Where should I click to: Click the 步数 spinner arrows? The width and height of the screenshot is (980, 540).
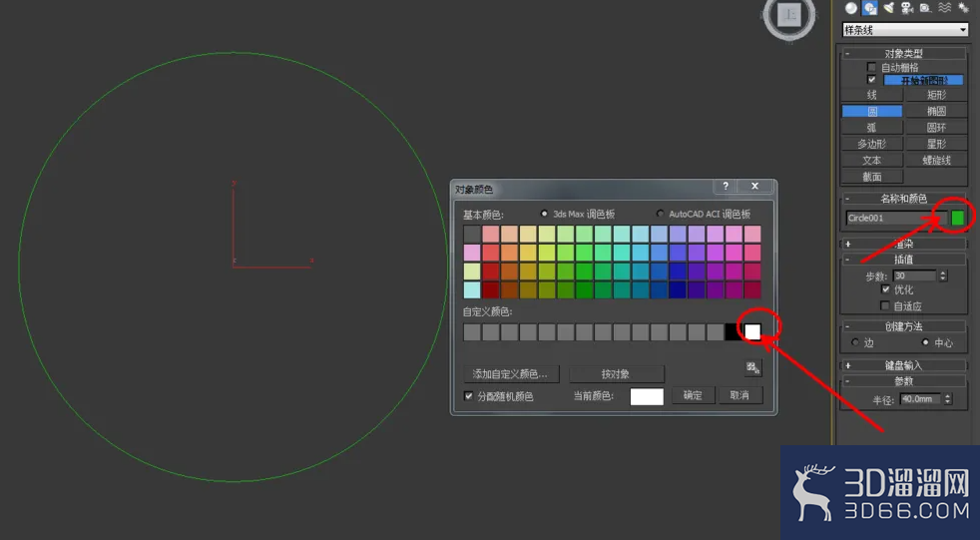(943, 275)
